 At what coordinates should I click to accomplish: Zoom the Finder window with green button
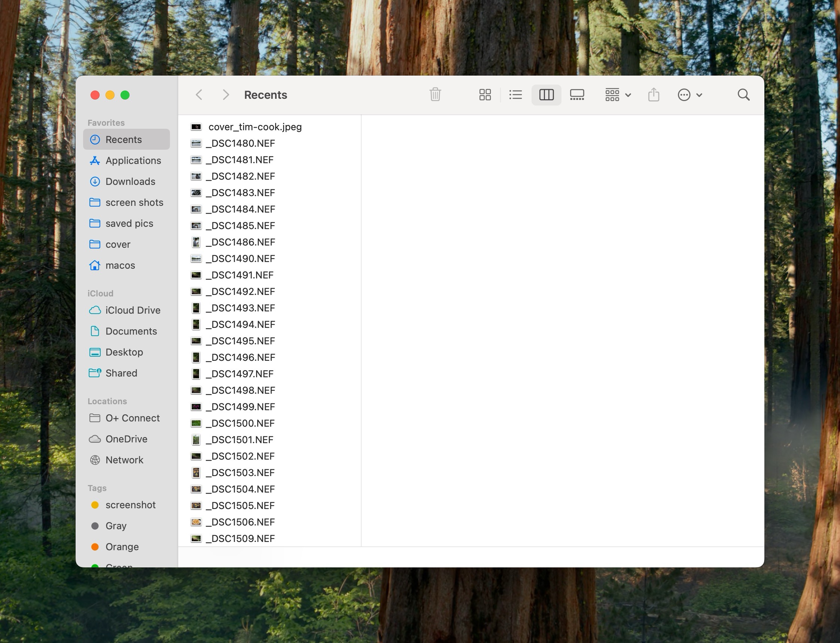click(x=125, y=95)
